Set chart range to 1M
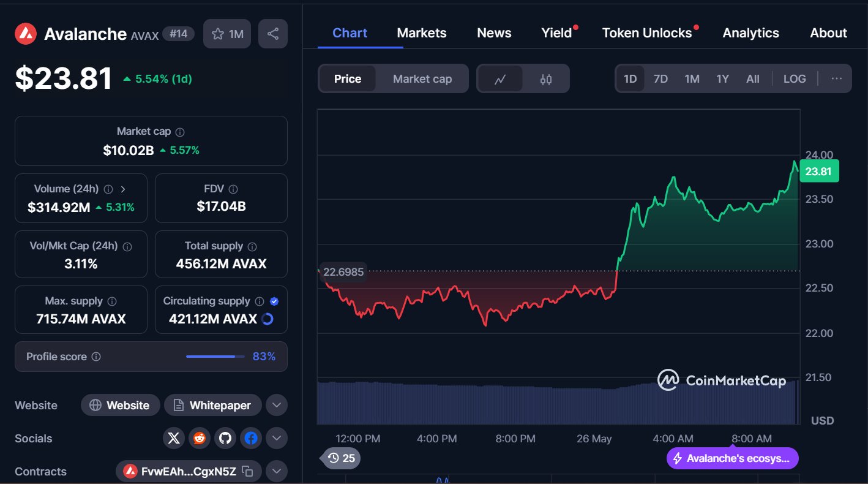The image size is (868, 484). coord(692,79)
